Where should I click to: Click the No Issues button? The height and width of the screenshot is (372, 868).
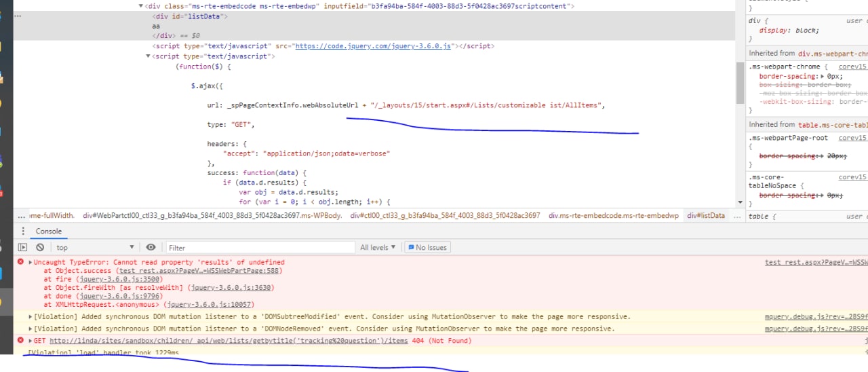(427, 248)
